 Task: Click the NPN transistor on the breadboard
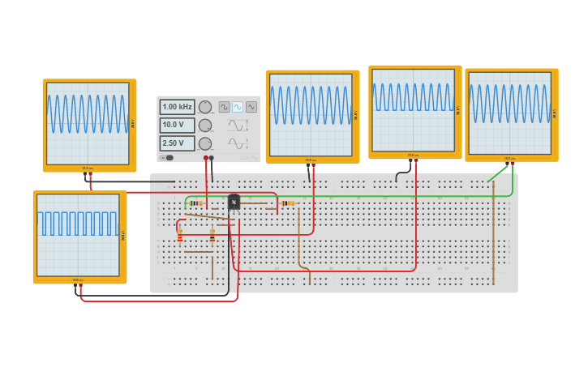click(x=234, y=203)
